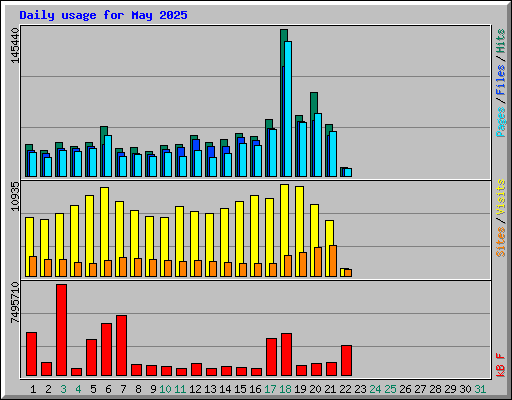
Task: Click day label 7 on the x-axis
Action: tap(123, 389)
